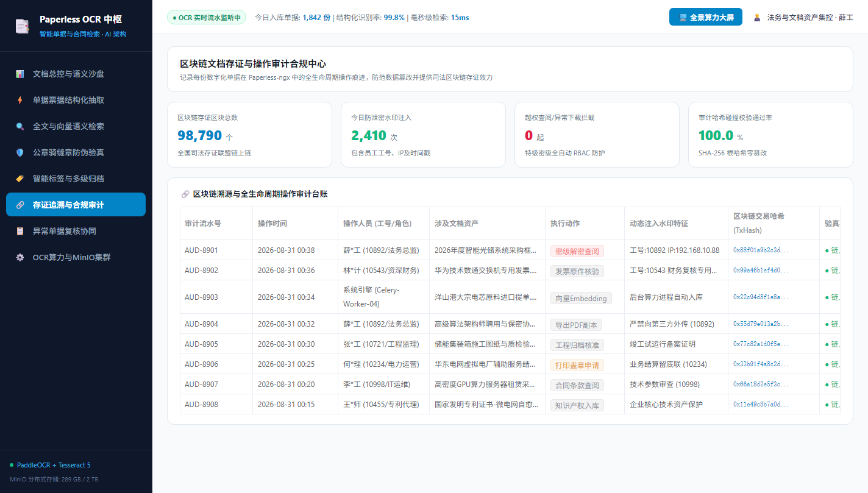The width and height of the screenshot is (868, 493).
Task: Click document 国家发明专利证书-微电网自愈 cell
Action: click(x=488, y=405)
